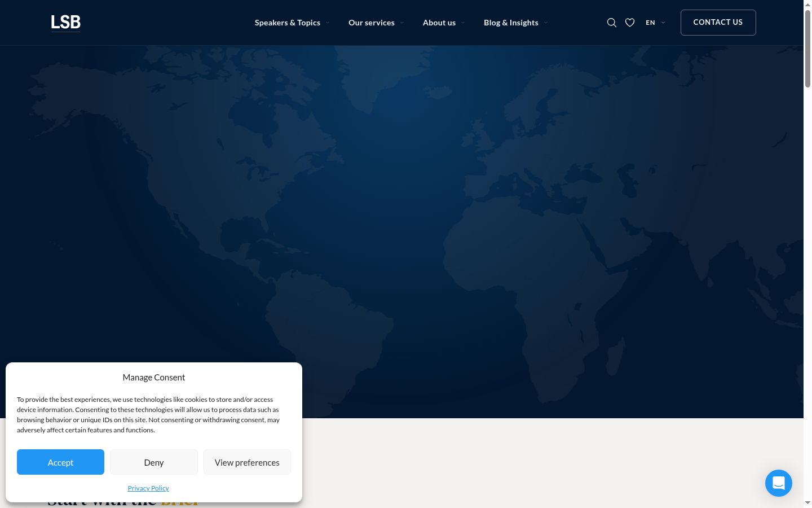The height and width of the screenshot is (508, 812).
Task: Expand the About us chevron
Action: (x=463, y=23)
